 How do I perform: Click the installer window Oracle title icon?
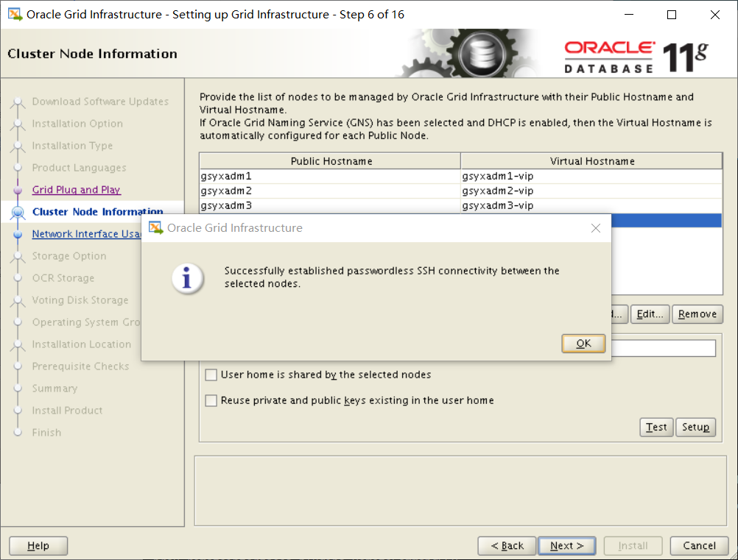tap(15, 14)
